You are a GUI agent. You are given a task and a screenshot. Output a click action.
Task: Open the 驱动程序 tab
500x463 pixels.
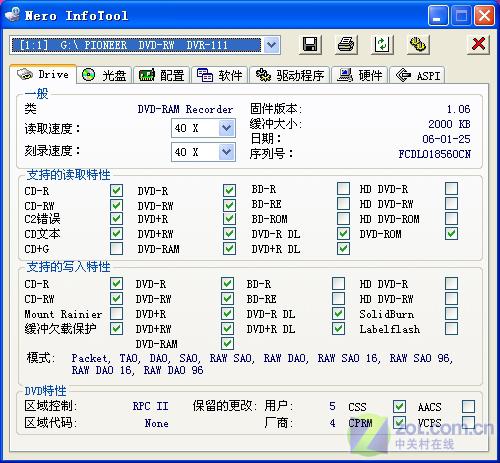tap(290, 75)
